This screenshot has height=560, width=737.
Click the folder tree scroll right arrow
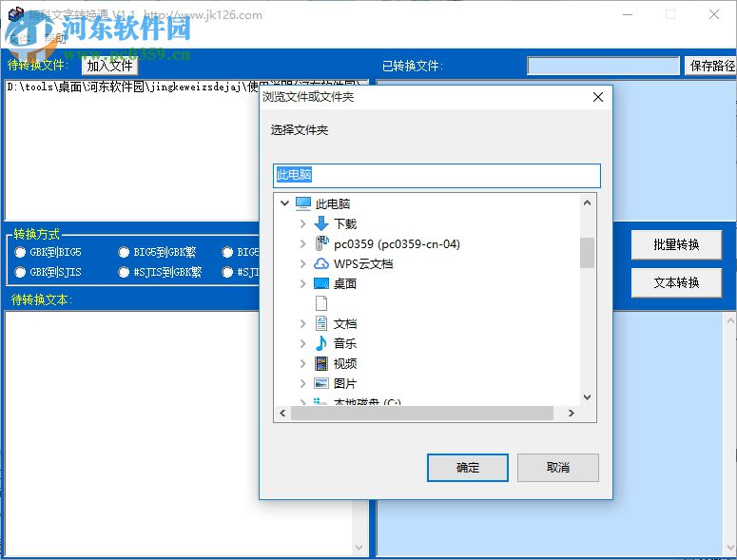[x=572, y=413]
